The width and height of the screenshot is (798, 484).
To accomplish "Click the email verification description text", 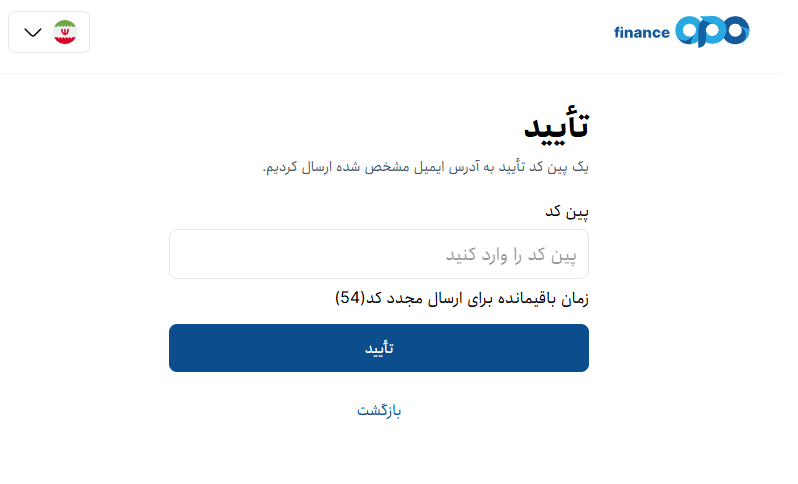I will (426, 166).
